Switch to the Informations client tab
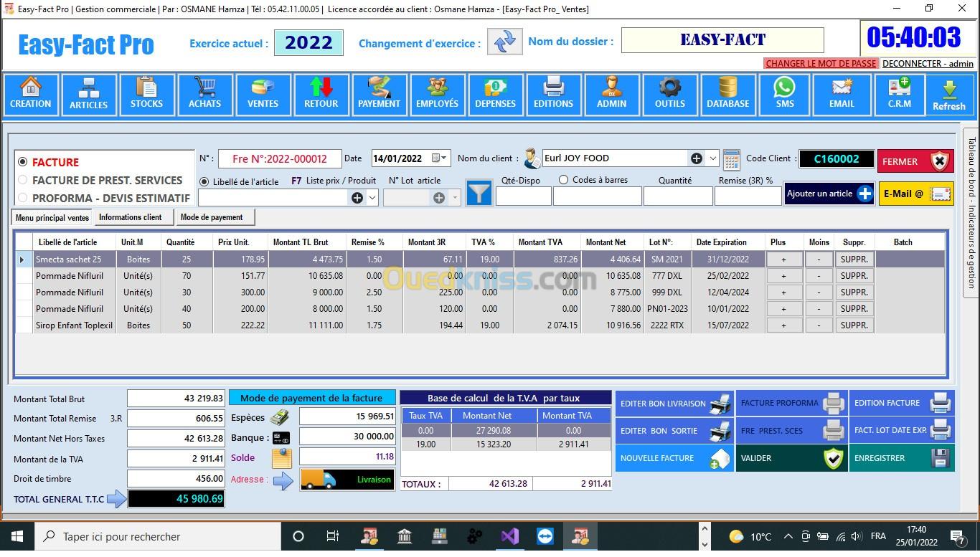 point(131,217)
